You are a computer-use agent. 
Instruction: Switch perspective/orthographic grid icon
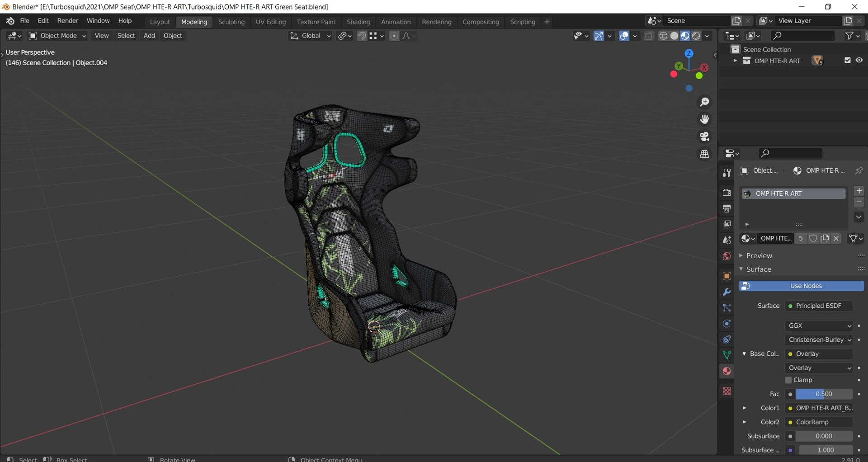point(704,154)
